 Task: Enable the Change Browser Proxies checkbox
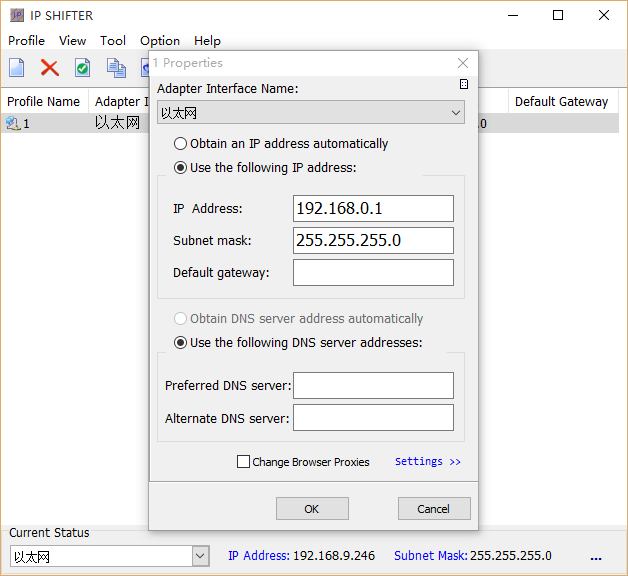click(243, 462)
